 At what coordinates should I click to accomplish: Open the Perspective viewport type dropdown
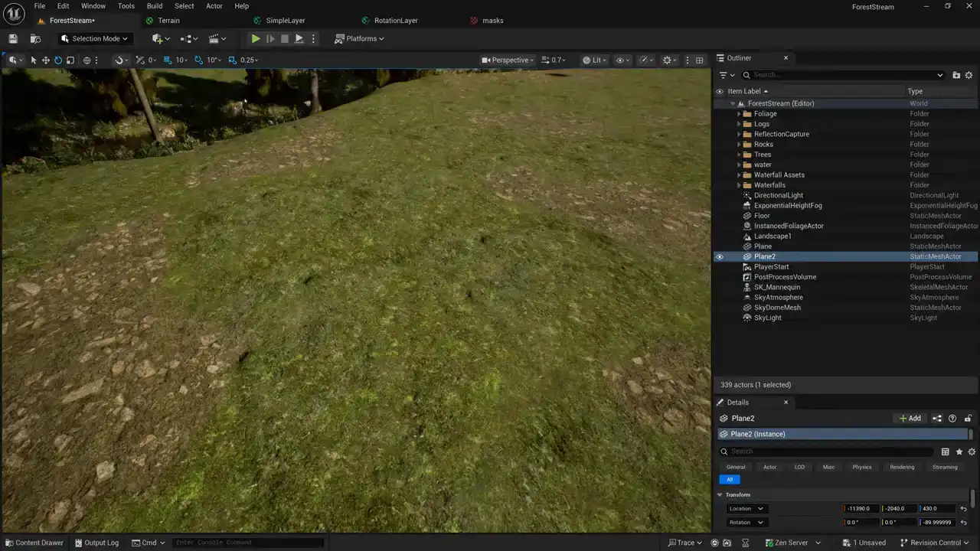(x=508, y=60)
